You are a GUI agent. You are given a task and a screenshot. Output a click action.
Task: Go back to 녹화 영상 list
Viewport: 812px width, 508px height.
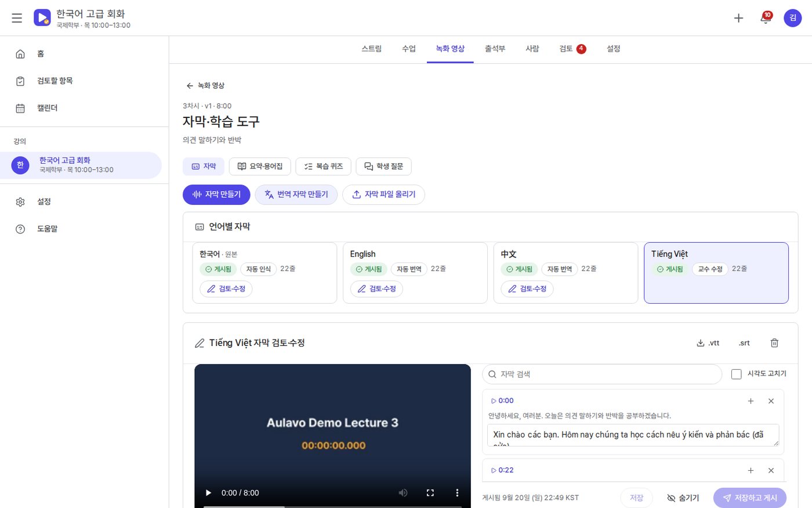coord(205,85)
